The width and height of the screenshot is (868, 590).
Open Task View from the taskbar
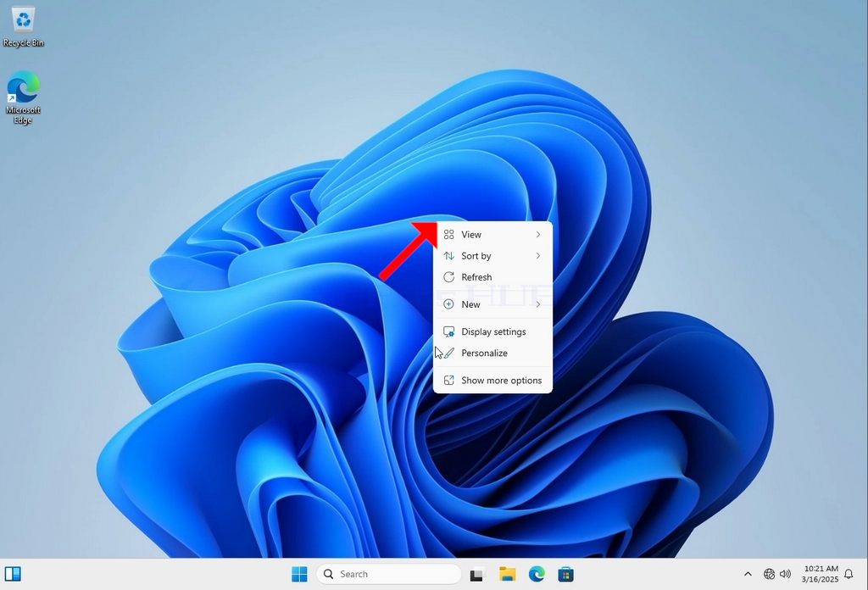[476, 575]
